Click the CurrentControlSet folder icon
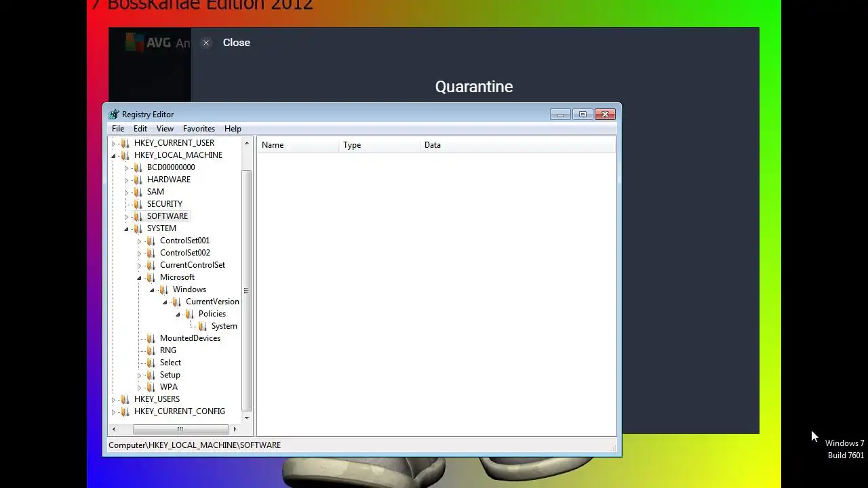Viewport: 868px width, 488px height. tap(151, 265)
